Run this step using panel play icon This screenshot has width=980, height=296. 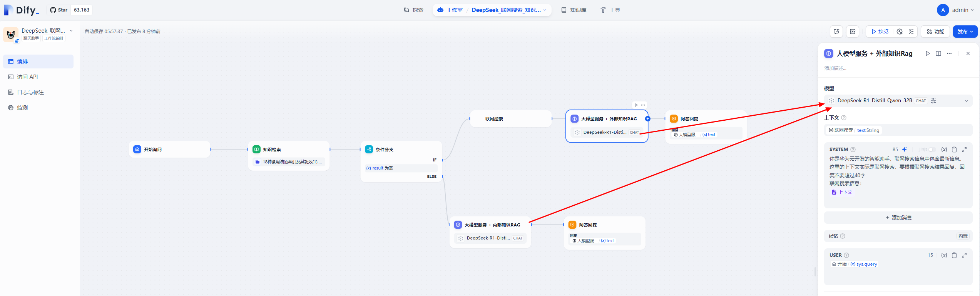pos(928,53)
